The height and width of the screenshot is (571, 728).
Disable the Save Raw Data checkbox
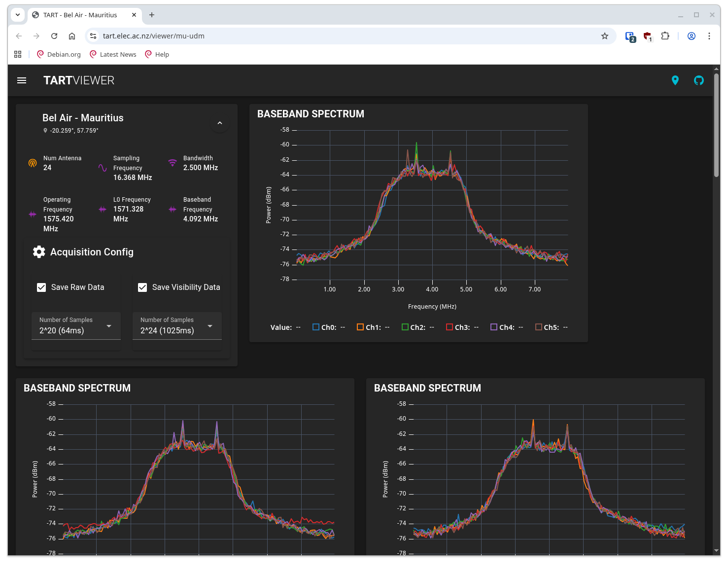point(41,287)
